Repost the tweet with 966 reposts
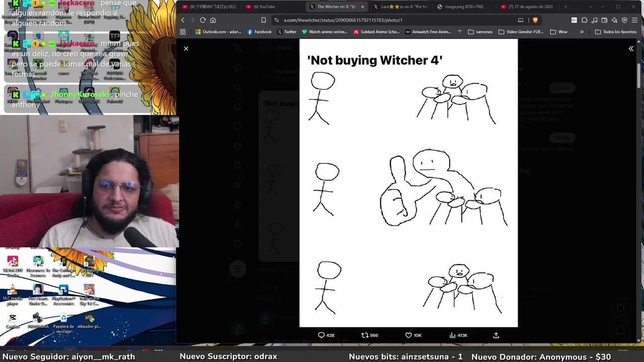 pos(370,335)
